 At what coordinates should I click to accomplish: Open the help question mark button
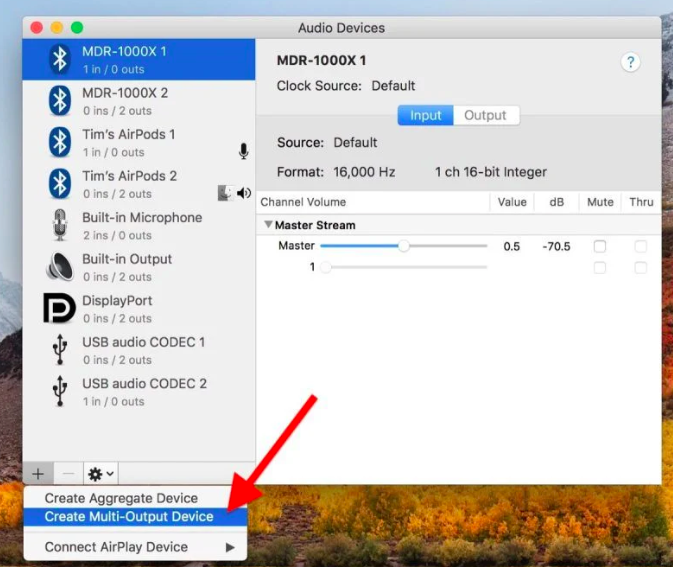631,63
